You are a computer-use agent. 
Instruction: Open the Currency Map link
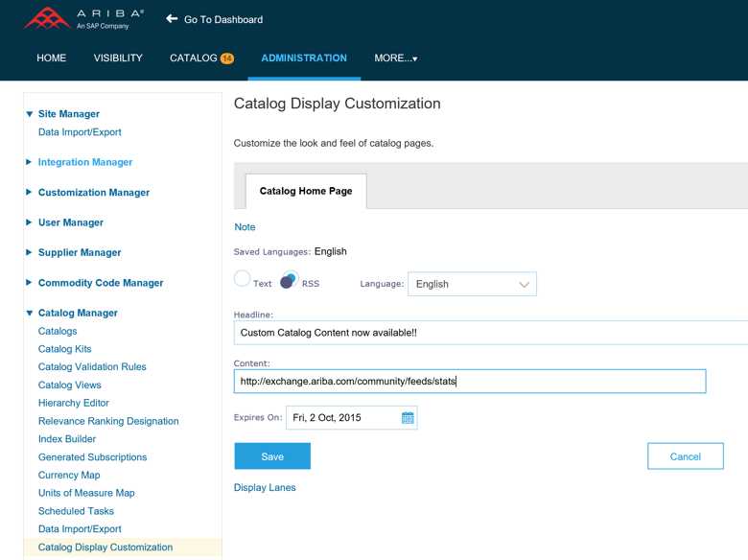[x=69, y=475]
